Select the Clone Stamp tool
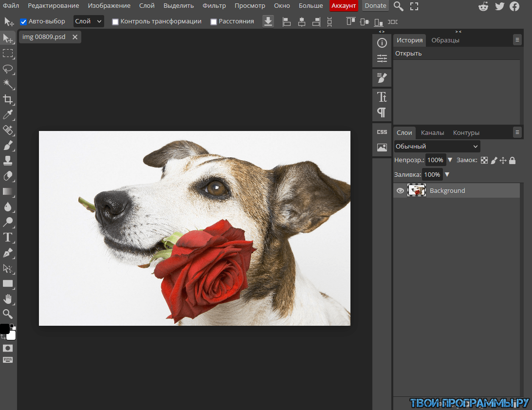The height and width of the screenshot is (410, 532). [x=8, y=161]
